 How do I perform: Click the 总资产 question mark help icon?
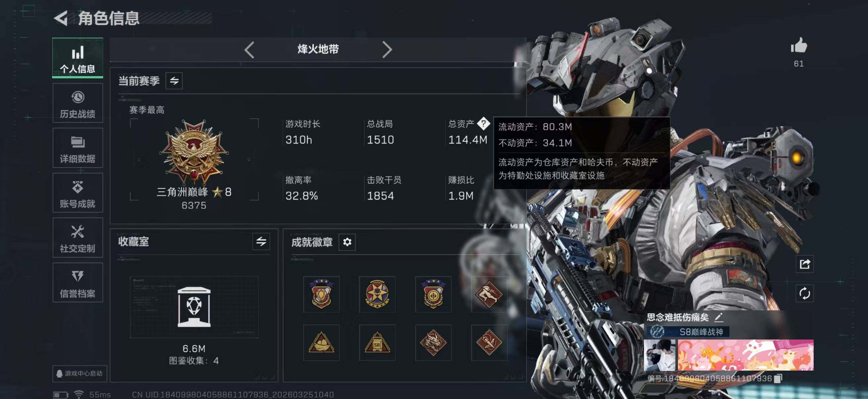pos(484,124)
